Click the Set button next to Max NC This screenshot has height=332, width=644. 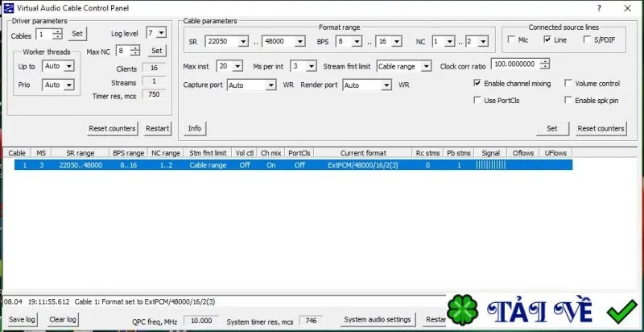coord(157,51)
